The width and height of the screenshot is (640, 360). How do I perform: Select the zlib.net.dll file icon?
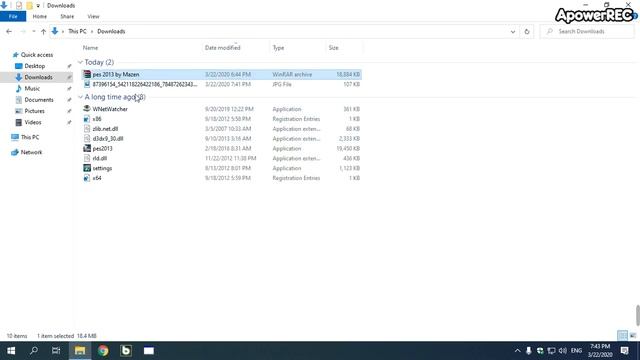pos(87,129)
